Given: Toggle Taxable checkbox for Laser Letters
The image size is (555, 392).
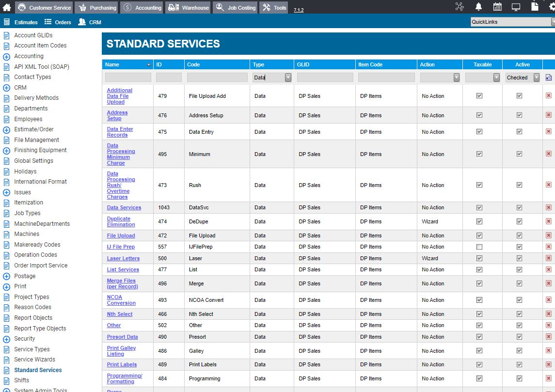Looking at the screenshot, I should [479, 258].
